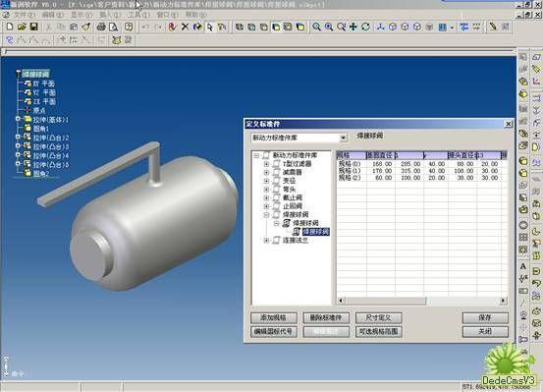This screenshot has width=543, height=392.
Task: Click the zoom-in magnifier toolbar icon
Action: click(x=329, y=27)
